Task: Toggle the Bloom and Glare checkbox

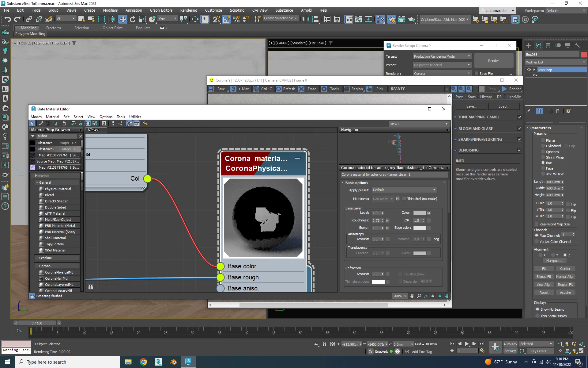Action: [519, 129]
